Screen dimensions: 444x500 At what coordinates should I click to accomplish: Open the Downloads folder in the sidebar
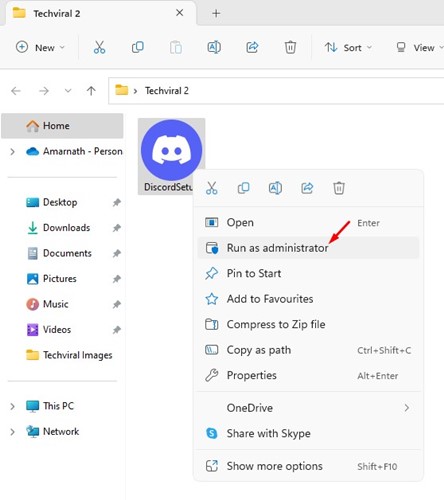[x=66, y=228]
